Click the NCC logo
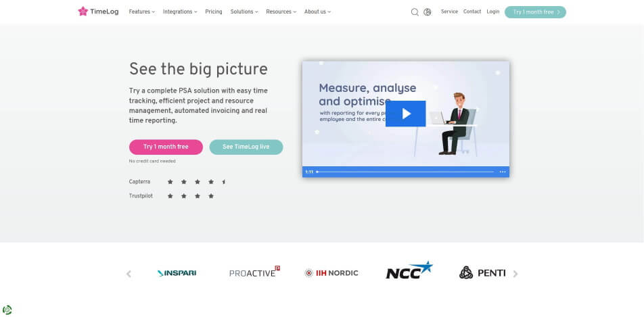 pyautogui.click(x=409, y=270)
